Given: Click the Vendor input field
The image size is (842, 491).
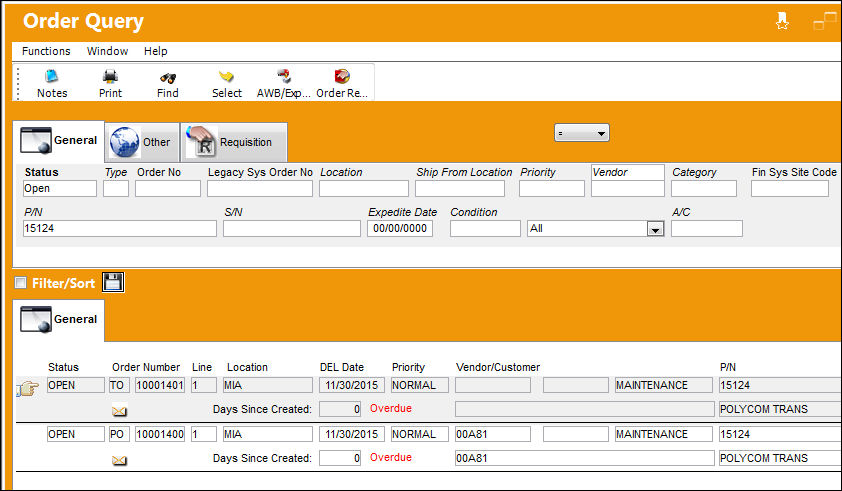Looking at the screenshot, I should click(628, 189).
